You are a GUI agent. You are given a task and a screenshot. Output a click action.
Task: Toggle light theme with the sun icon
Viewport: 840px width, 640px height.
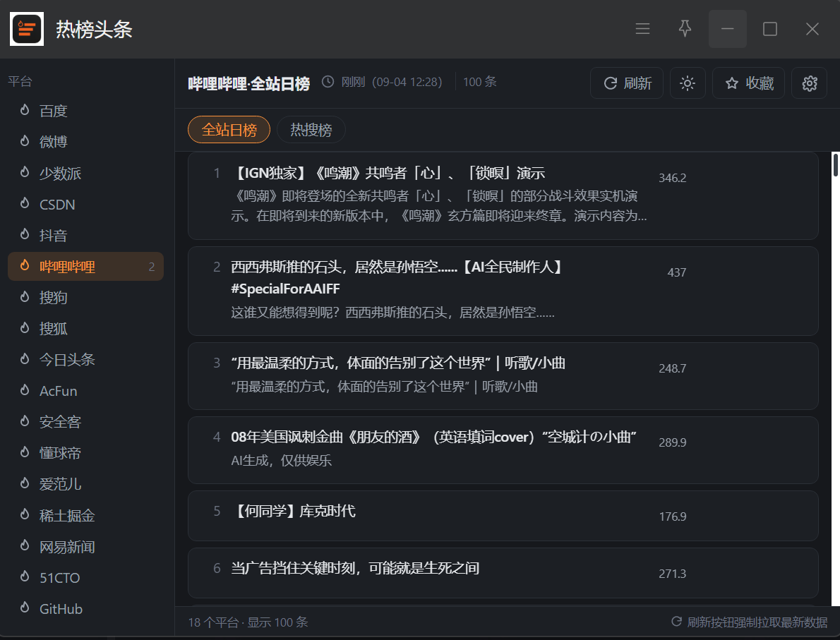pos(688,83)
